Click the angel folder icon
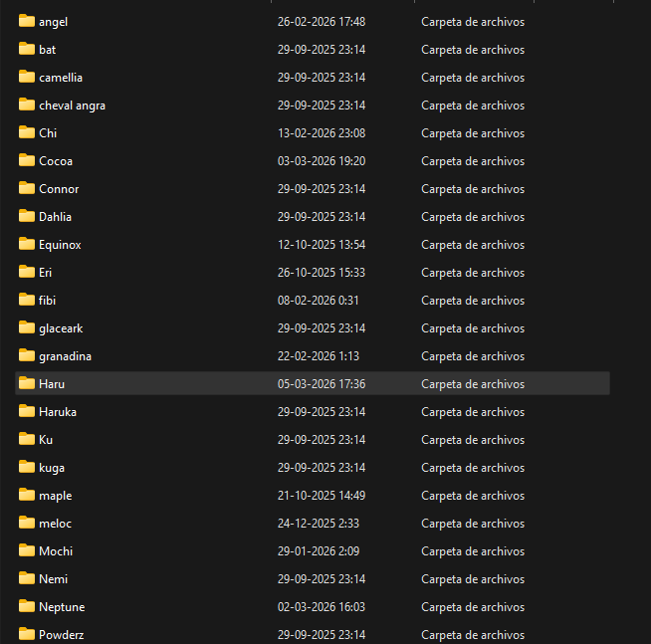Viewport: 651px width, 644px height. click(27, 21)
